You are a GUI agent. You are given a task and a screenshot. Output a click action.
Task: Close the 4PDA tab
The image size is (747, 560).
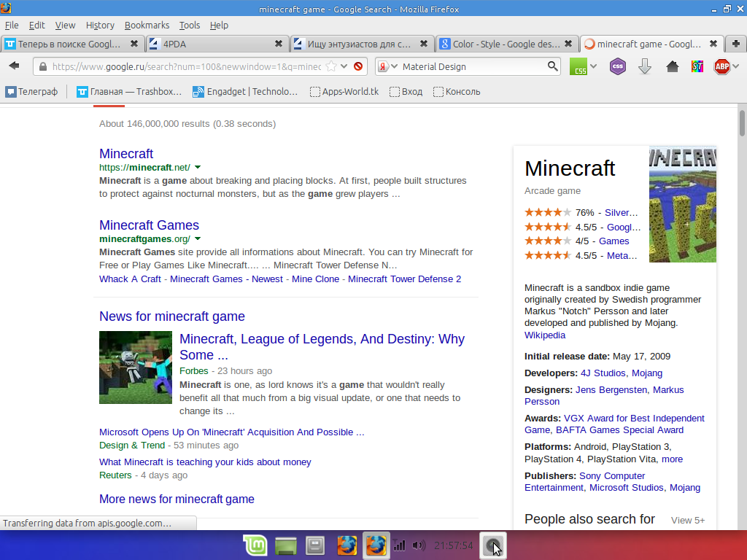tap(279, 44)
